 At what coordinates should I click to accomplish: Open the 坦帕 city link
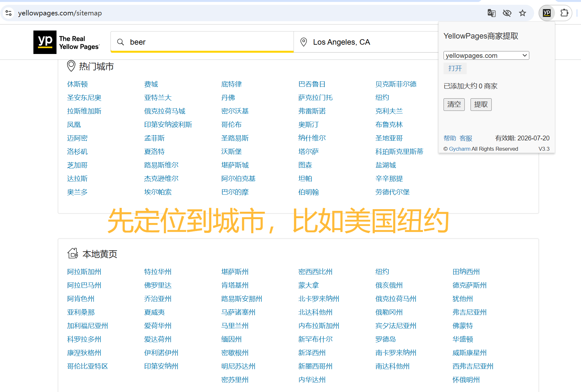305,179
